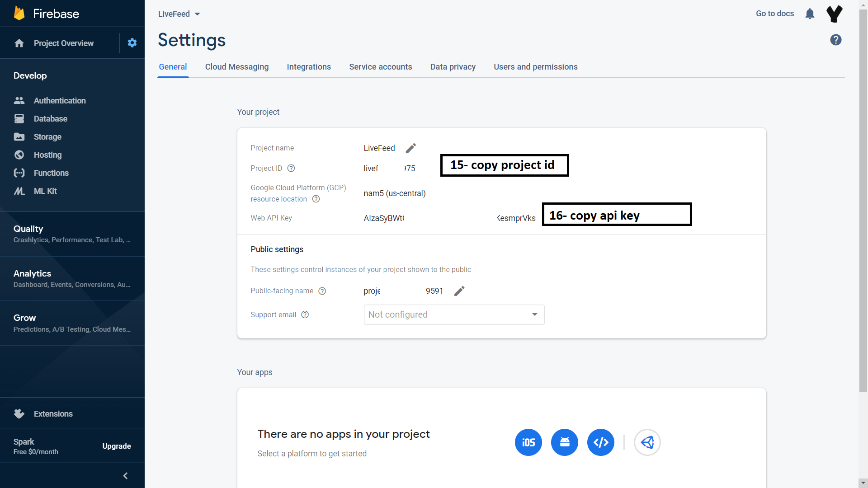The image size is (868, 488).
Task: Click the Android platform icon
Action: click(x=565, y=442)
